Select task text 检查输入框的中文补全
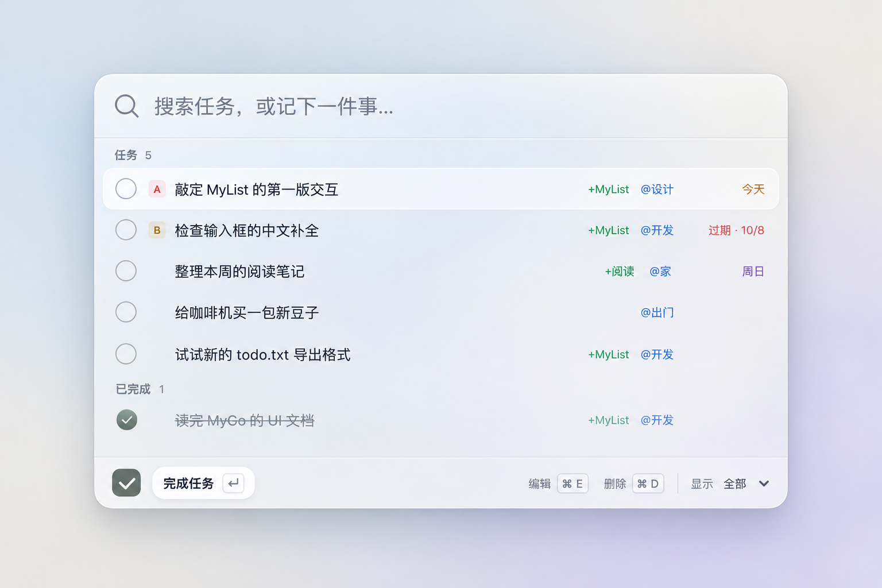The image size is (882, 588). point(247,231)
